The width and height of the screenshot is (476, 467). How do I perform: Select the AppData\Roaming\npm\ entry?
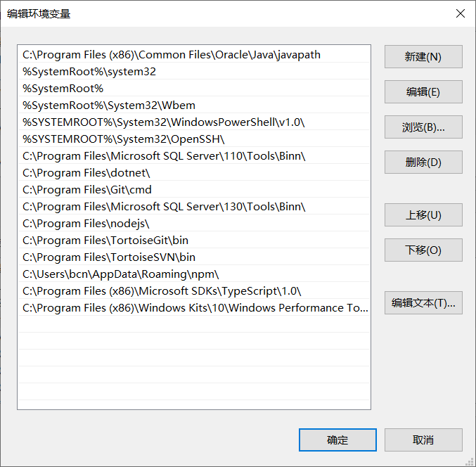pyautogui.click(x=194, y=274)
